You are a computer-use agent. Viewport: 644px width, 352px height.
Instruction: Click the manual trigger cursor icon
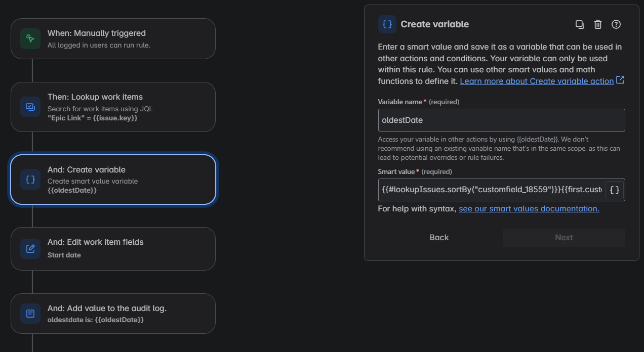point(30,39)
